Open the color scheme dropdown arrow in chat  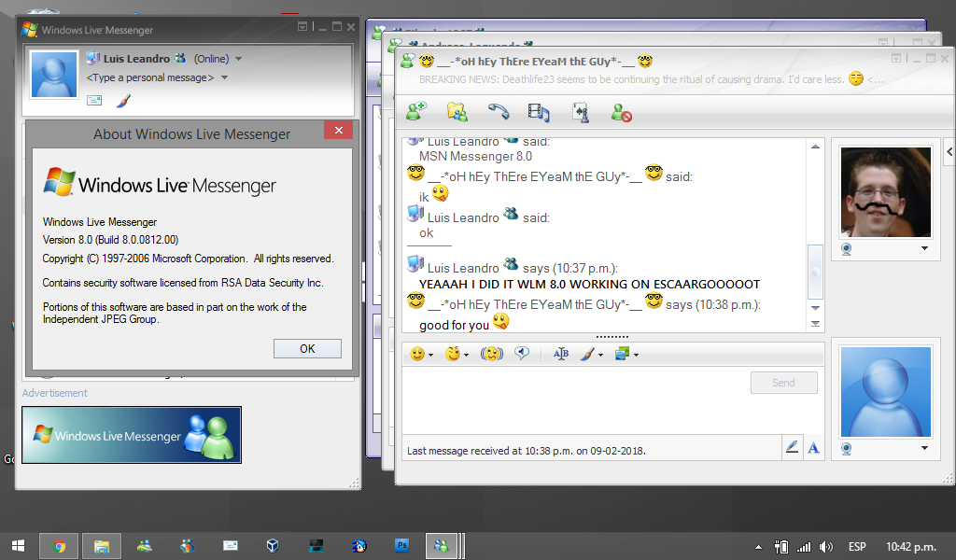click(x=600, y=356)
